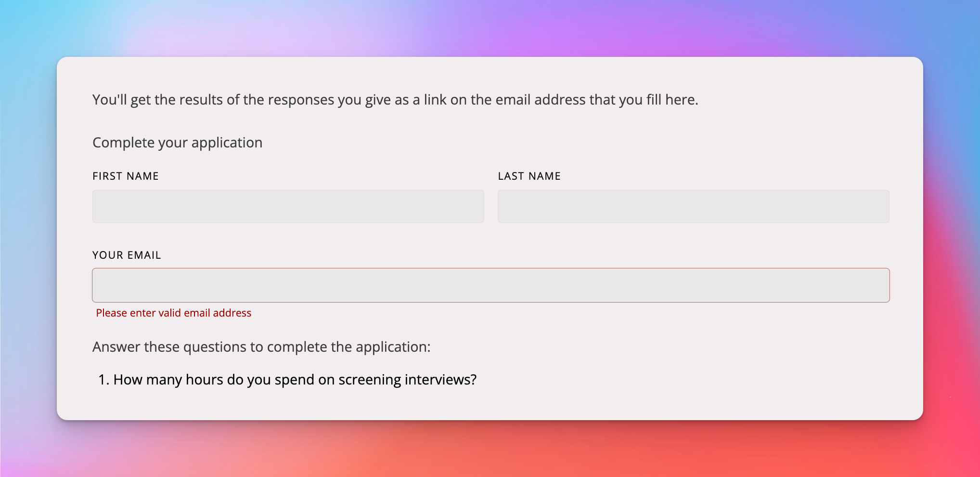Click the "1." number before the question

pos(103,380)
